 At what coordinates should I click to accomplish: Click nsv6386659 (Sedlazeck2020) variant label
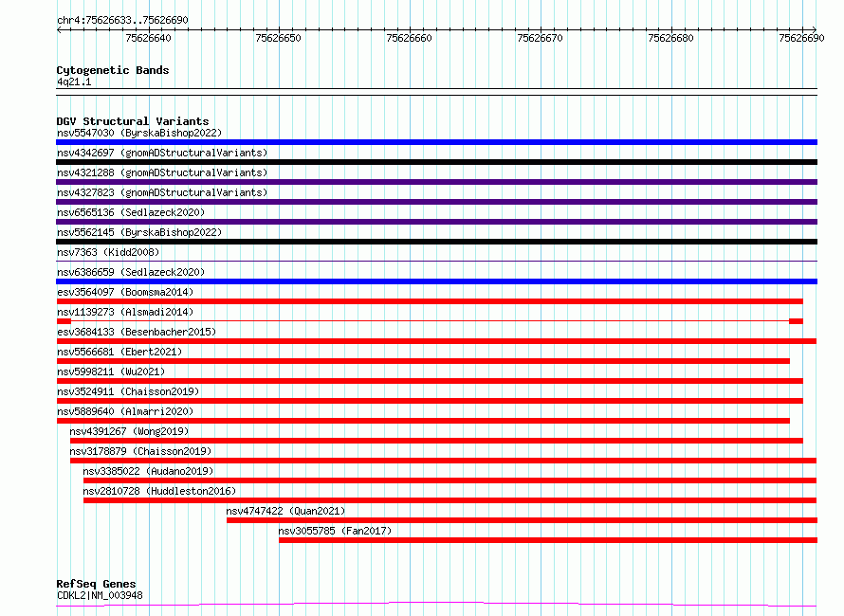click(x=131, y=272)
